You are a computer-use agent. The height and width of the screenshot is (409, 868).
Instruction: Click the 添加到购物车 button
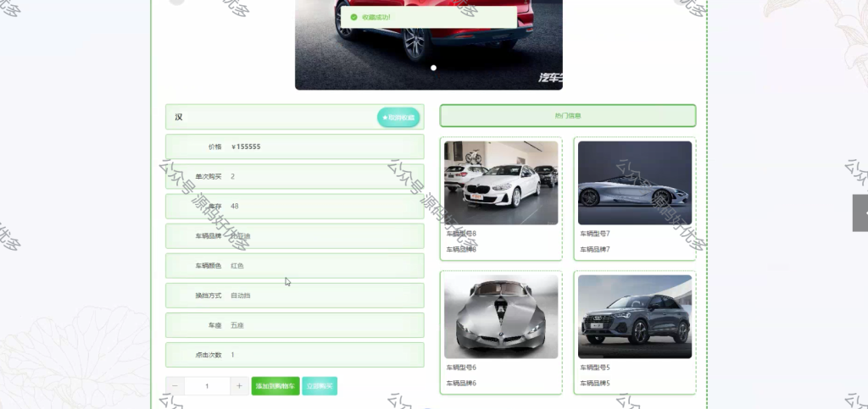(x=275, y=386)
